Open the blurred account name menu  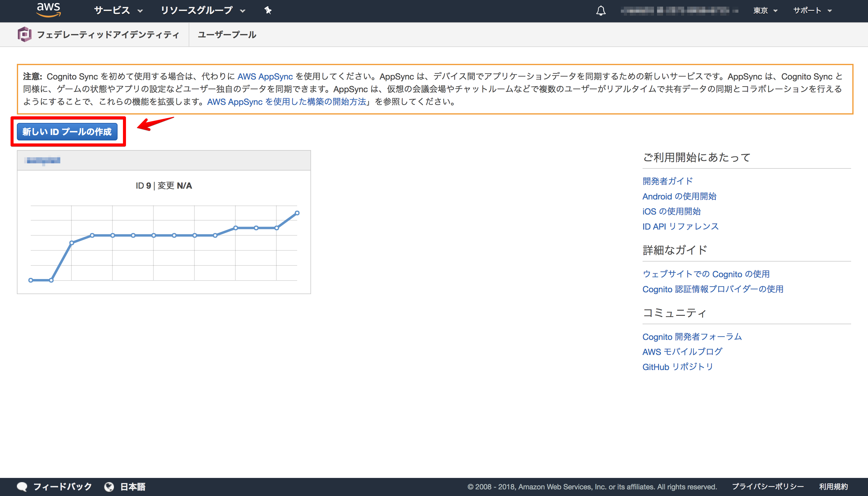[679, 11]
